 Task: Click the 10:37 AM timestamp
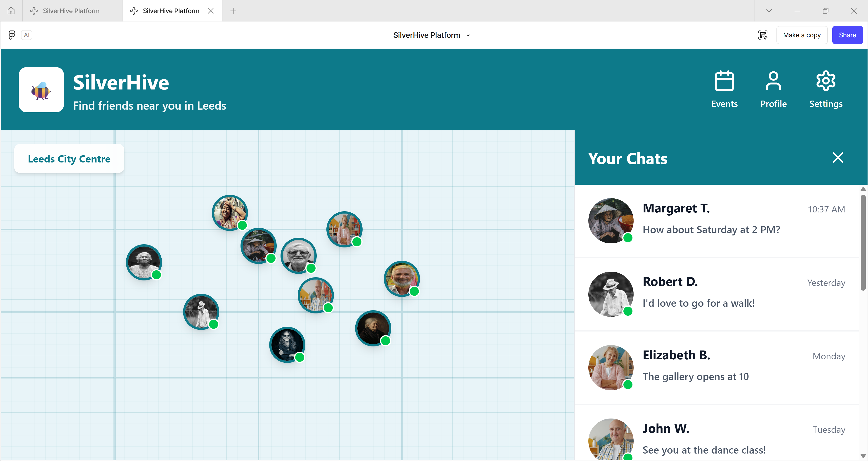[826, 209]
